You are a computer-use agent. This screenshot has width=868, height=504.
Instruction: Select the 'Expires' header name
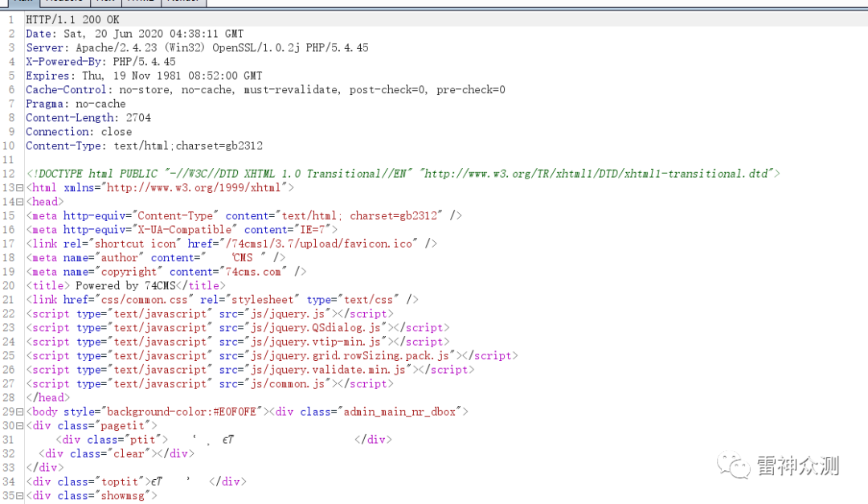47,76
